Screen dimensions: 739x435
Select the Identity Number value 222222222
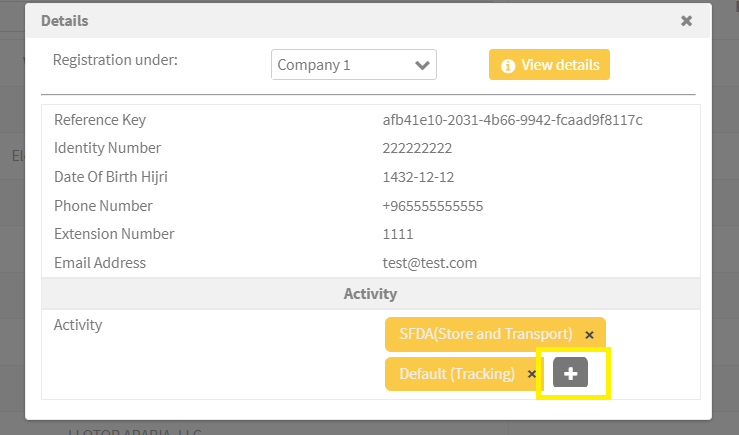click(x=417, y=148)
